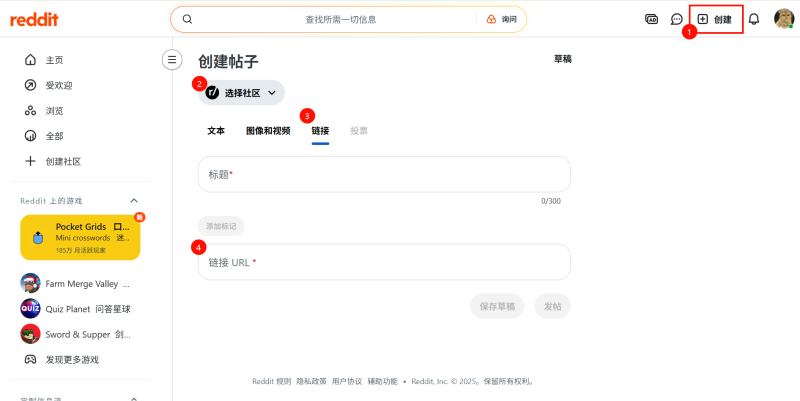Switch to the 文本 tab
Viewport: 800px width, 401px height.
pyautogui.click(x=216, y=131)
